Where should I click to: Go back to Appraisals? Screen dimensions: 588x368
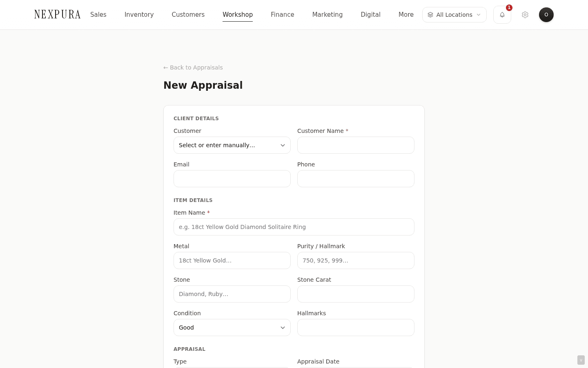click(x=193, y=67)
